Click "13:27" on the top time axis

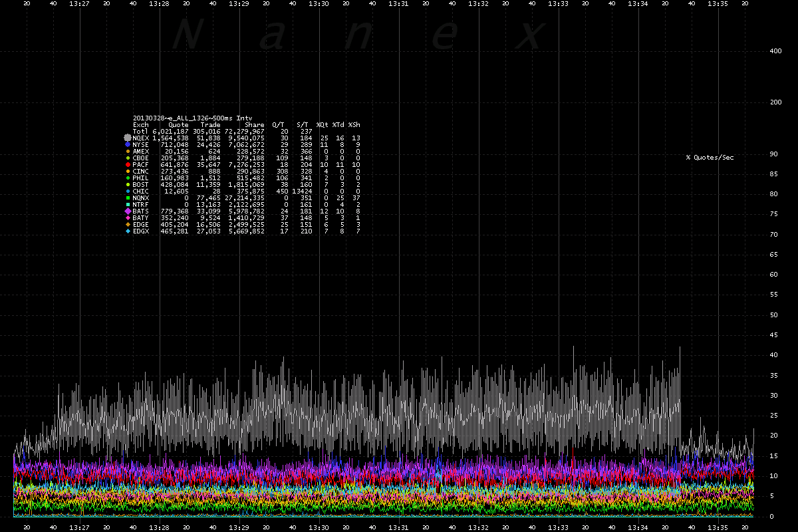tap(79, 3)
